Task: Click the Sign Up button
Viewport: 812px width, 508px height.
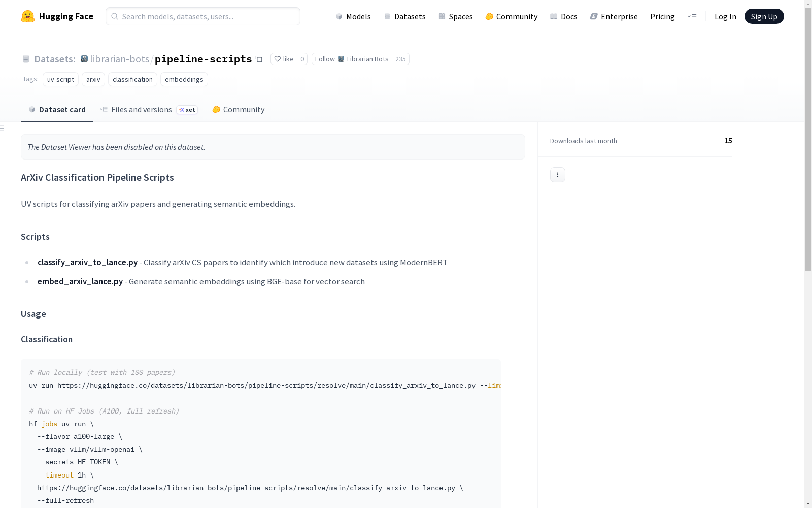Action: click(x=764, y=16)
